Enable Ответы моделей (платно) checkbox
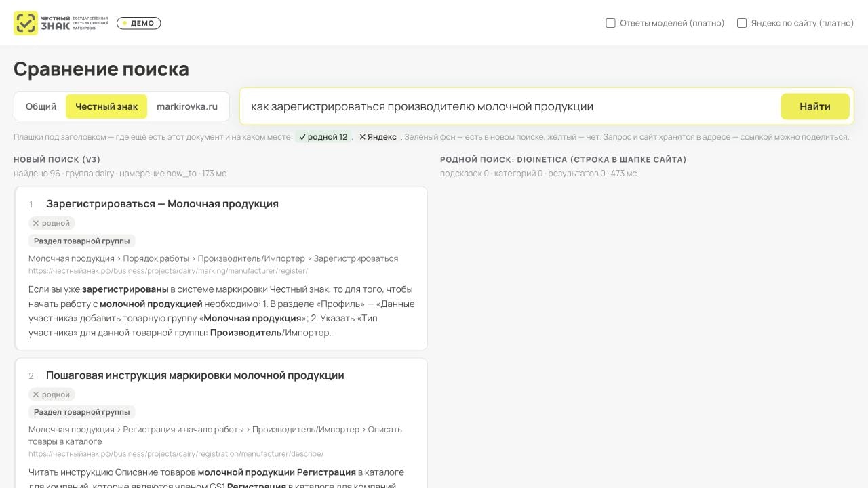Viewport: 868px width, 488px height. (x=610, y=23)
